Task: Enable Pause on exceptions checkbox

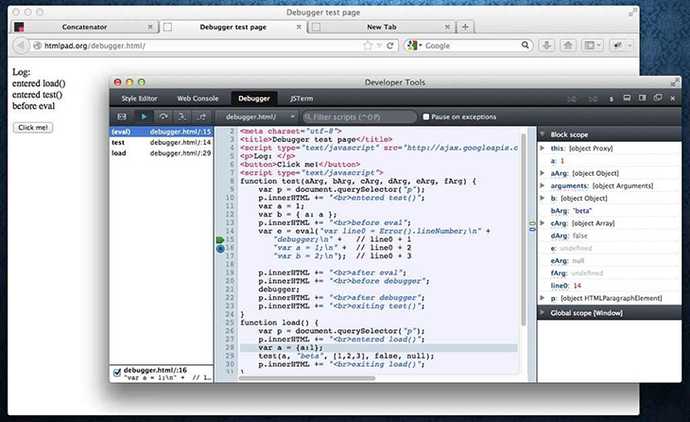Action: tap(426, 117)
